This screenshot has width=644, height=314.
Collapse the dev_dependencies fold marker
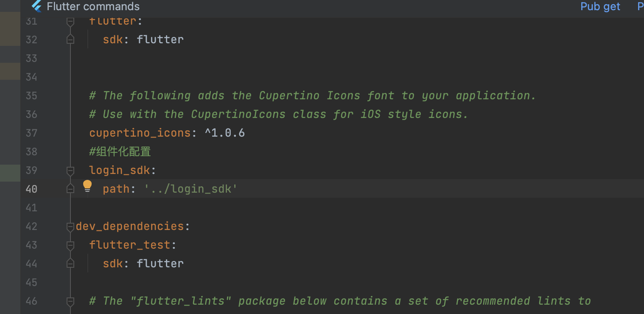pos(70,227)
